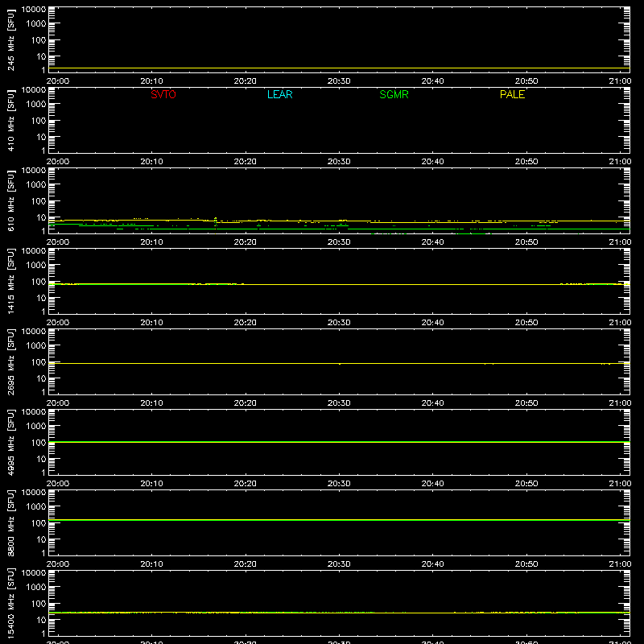
Task: Click the cyan LEAR station legend label
Action: [279, 94]
